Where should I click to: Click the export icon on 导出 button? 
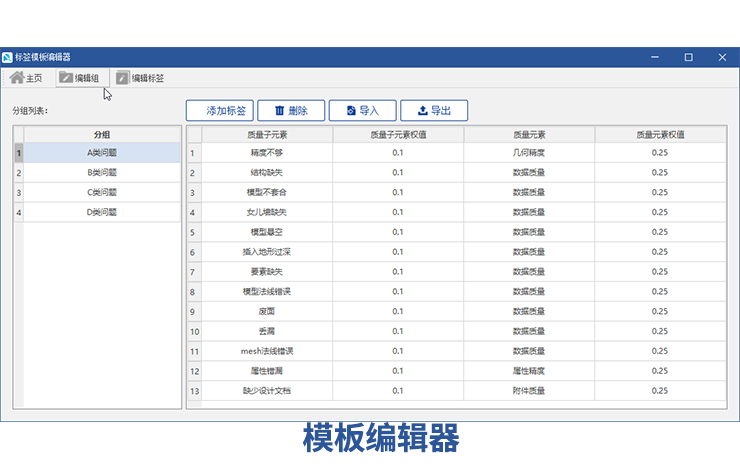click(422, 111)
